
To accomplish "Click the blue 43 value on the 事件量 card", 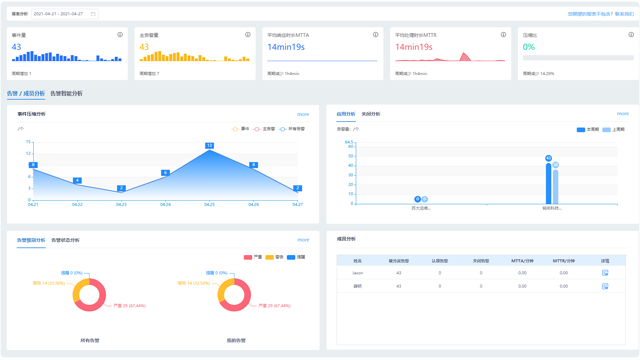I will (x=16, y=47).
